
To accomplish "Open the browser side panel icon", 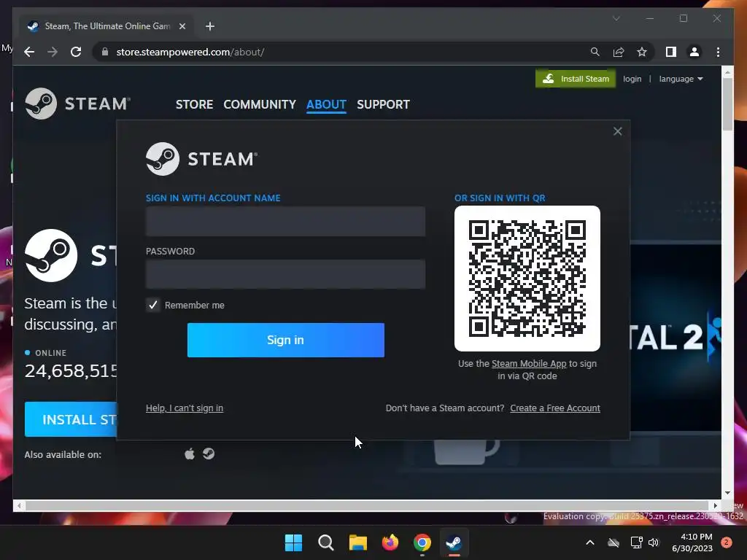I will [671, 52].
